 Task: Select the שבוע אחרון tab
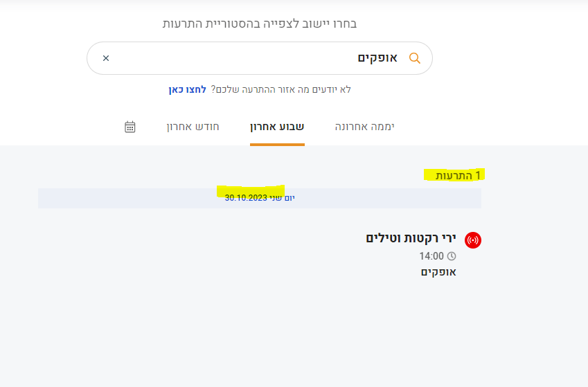[277, 127]
